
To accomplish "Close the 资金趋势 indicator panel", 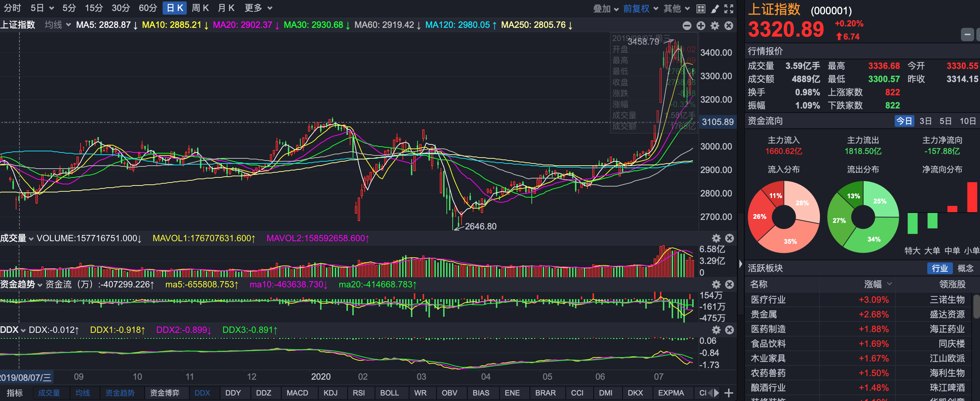I will (729, 284).
